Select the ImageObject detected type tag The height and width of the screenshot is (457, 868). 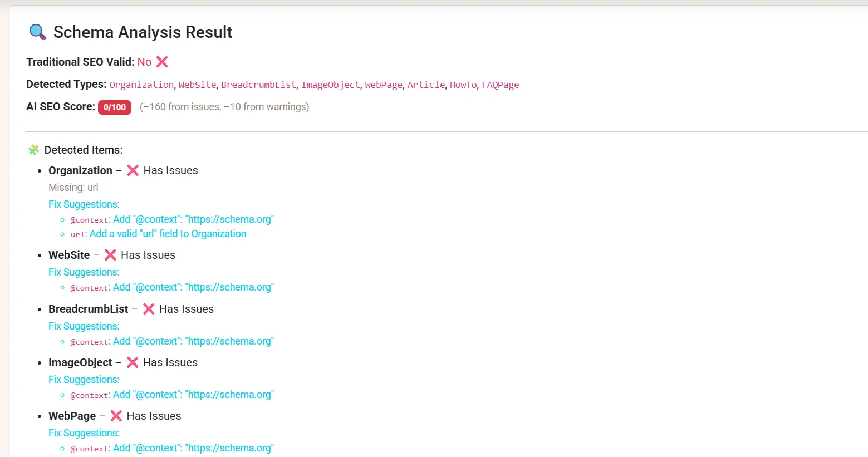pos(331,85)
